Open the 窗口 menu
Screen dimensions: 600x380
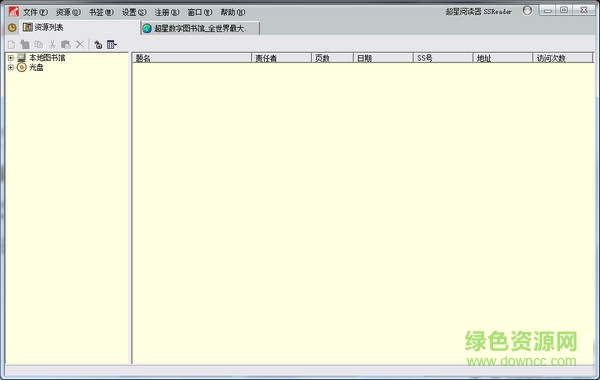[x=200, y=12]
